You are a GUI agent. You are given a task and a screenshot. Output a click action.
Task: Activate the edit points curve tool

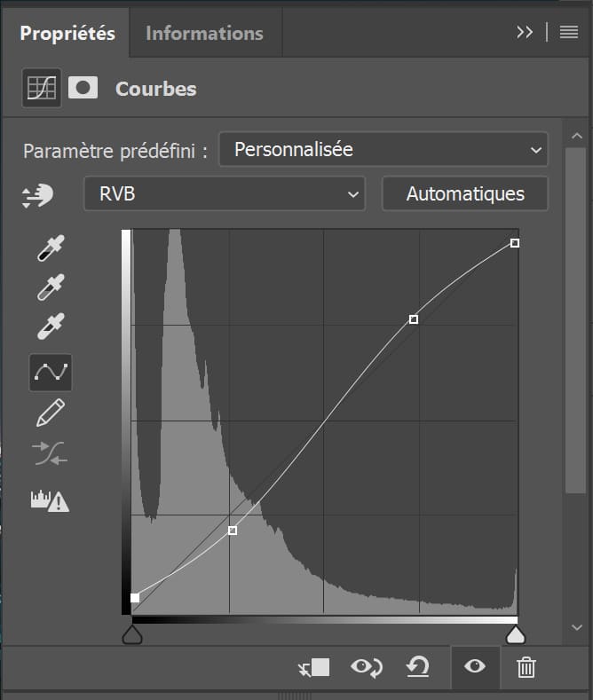(51, 373)
